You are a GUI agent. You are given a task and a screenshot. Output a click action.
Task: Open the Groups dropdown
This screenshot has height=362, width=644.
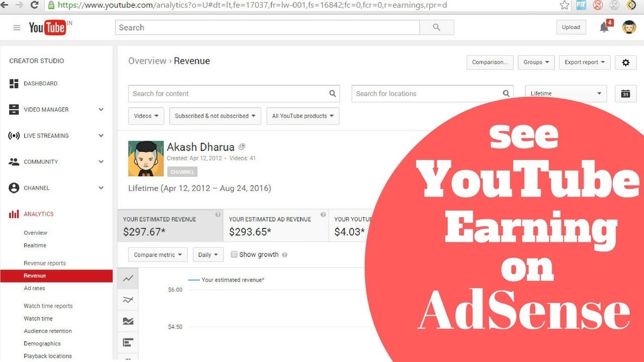(536, 62)
